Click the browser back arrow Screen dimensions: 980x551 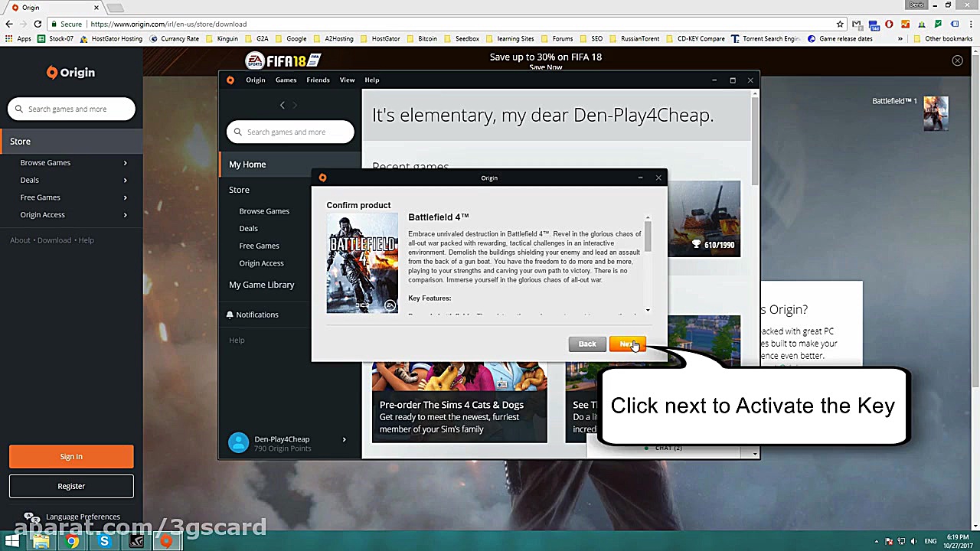(9, 24)
